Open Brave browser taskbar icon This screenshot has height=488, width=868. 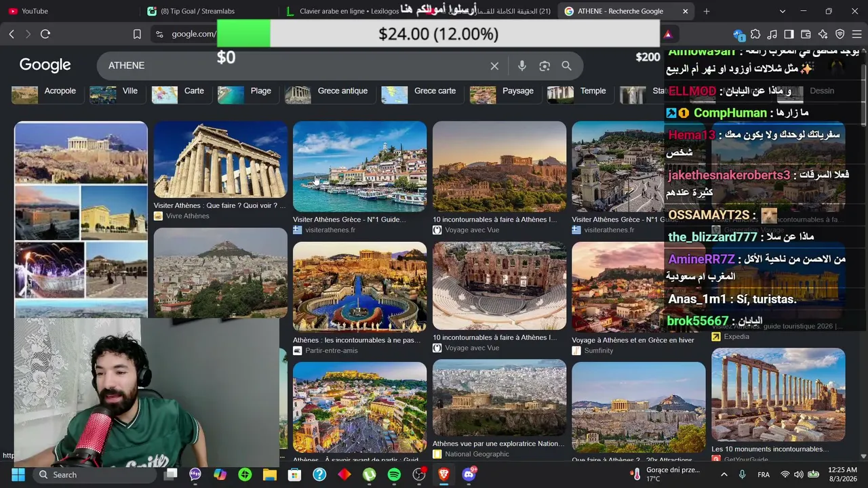pyautogui.click(x=443, y=474)
